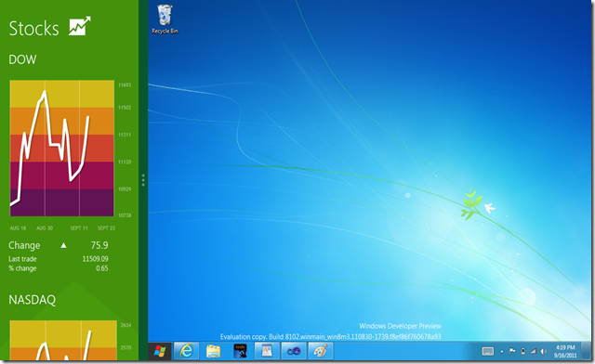The image size is (595, 364).
Task: Click the DOW Change value 75.9
Action: coord(99,245)
